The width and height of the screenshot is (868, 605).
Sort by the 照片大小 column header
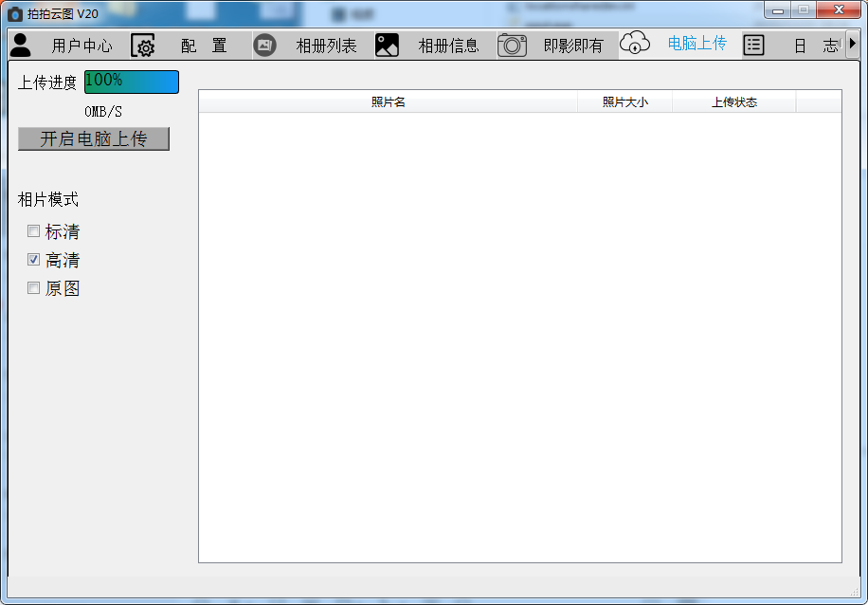(625, 102)
